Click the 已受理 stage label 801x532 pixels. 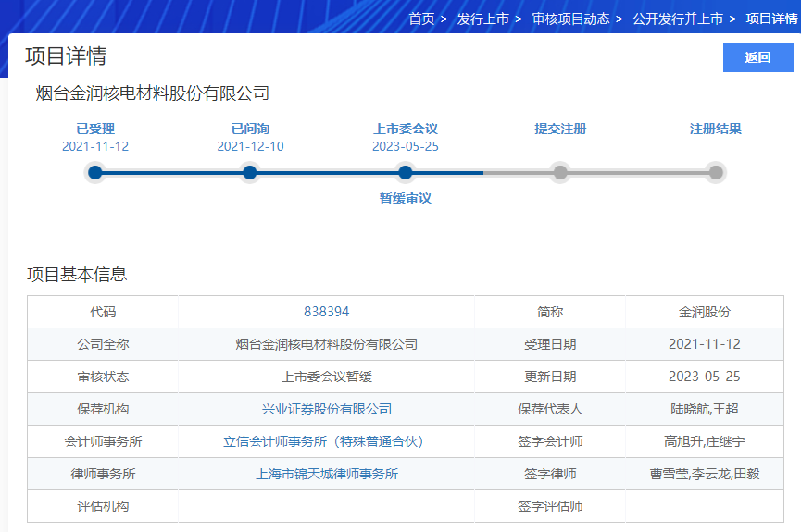point(94,130)
